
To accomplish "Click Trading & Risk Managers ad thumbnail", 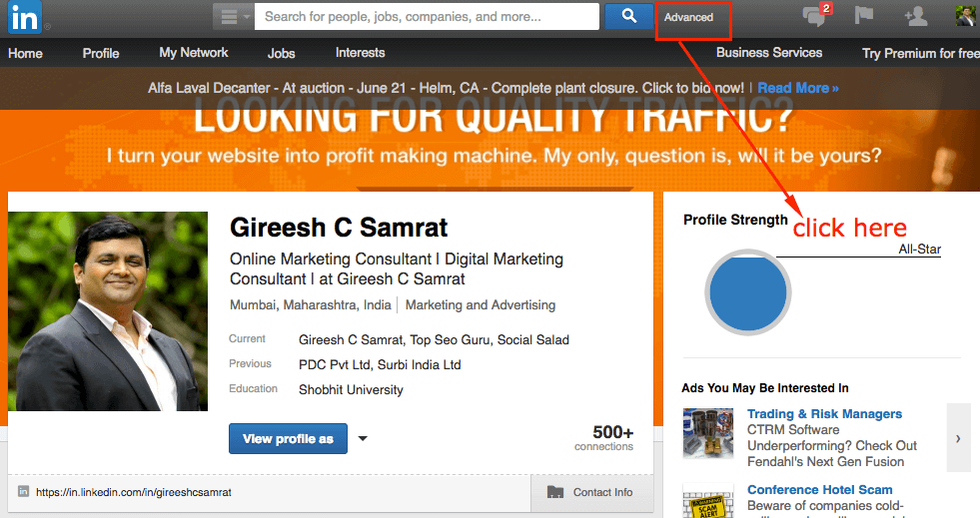I will [x=708, y=433].
